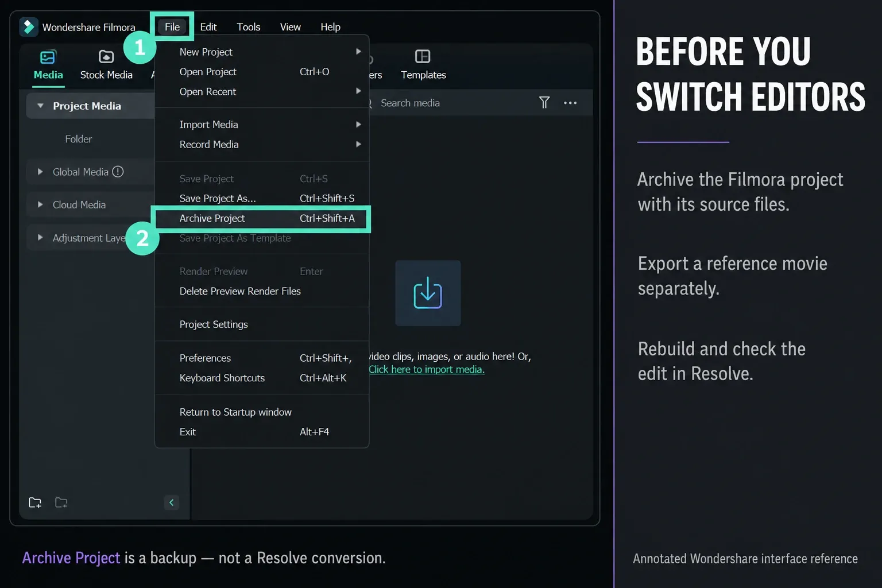Open Keyboard Shortcuts menu entry
The height and width of the screenshot is (588, 882).
[262, 378]
